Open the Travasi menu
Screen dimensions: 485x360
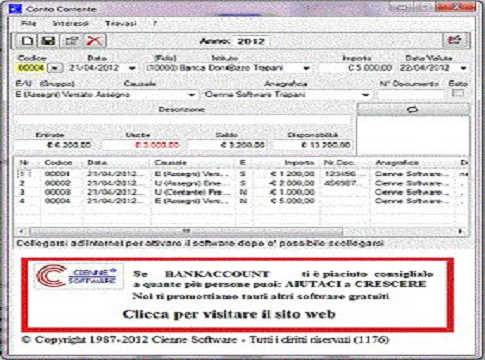pyautogui.click(x=120, y=23)
